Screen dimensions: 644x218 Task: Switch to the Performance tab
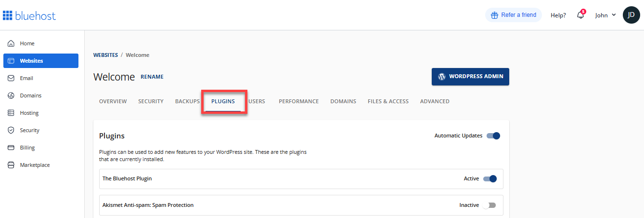[298, 101]
